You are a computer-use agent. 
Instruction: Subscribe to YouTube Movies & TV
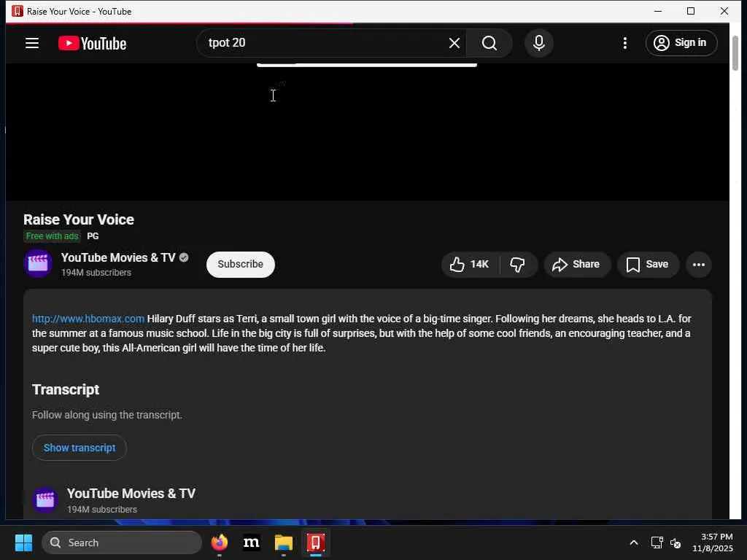coord(241,264)
